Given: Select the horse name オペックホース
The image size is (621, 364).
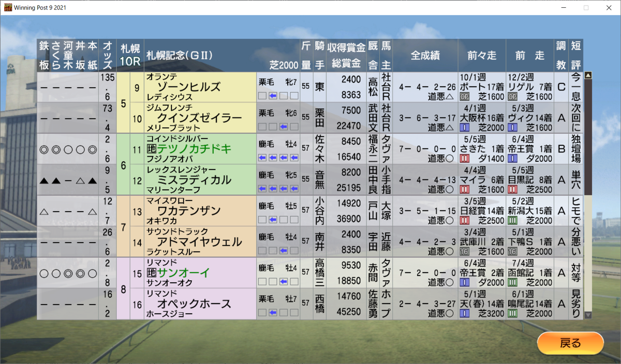Looking at the screenshot, I should tap(195, 304).
